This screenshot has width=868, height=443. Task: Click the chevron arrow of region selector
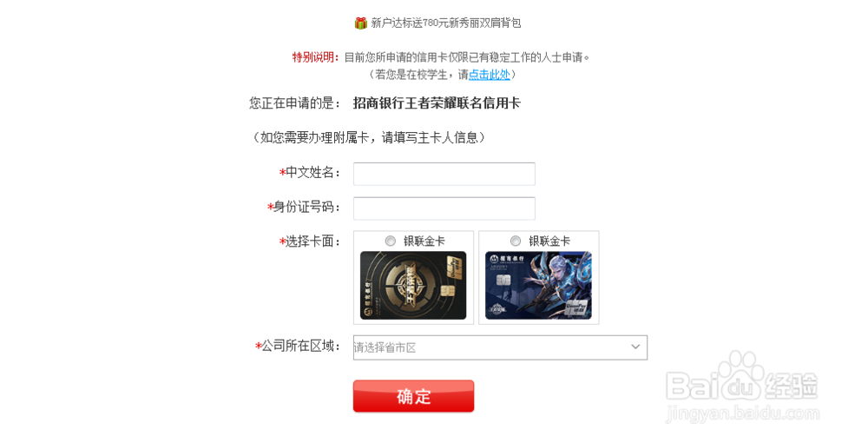tap(635, 347)
